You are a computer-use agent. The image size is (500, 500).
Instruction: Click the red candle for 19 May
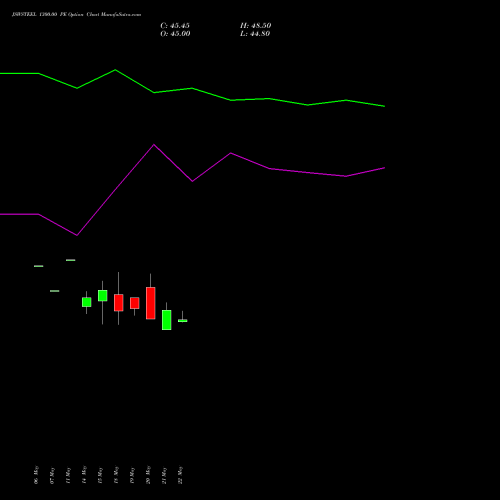[135, 303]
